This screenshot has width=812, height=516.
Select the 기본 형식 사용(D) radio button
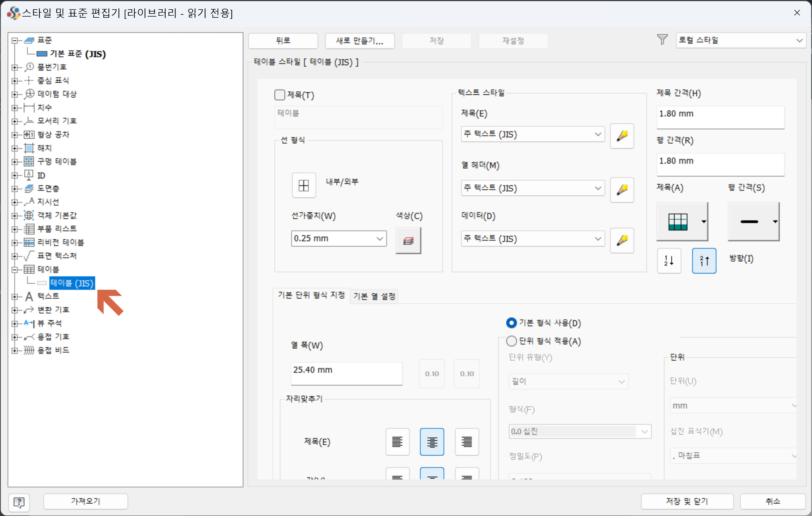tap(511, 323)
